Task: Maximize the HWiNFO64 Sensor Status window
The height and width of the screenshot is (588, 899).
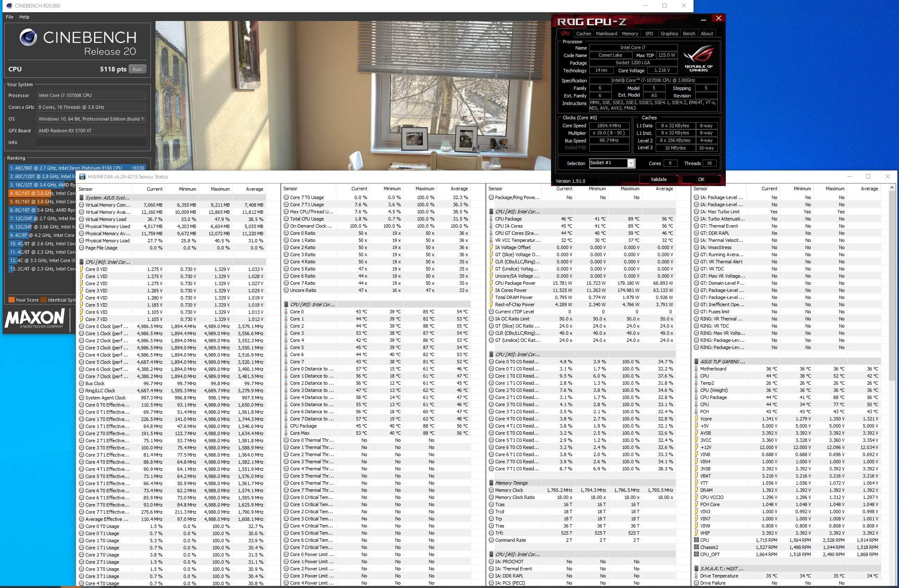Action: [868, 177]
